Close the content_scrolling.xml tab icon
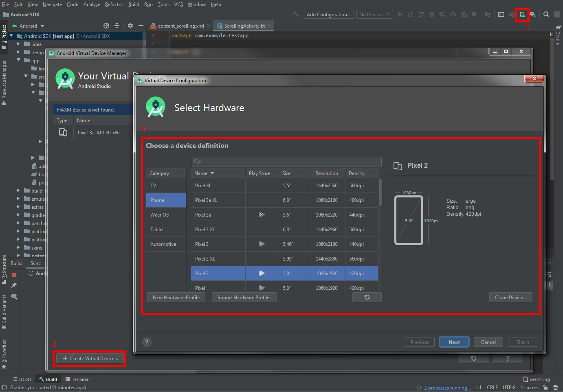Screen dimensions: 563x392 pos(209,26)
